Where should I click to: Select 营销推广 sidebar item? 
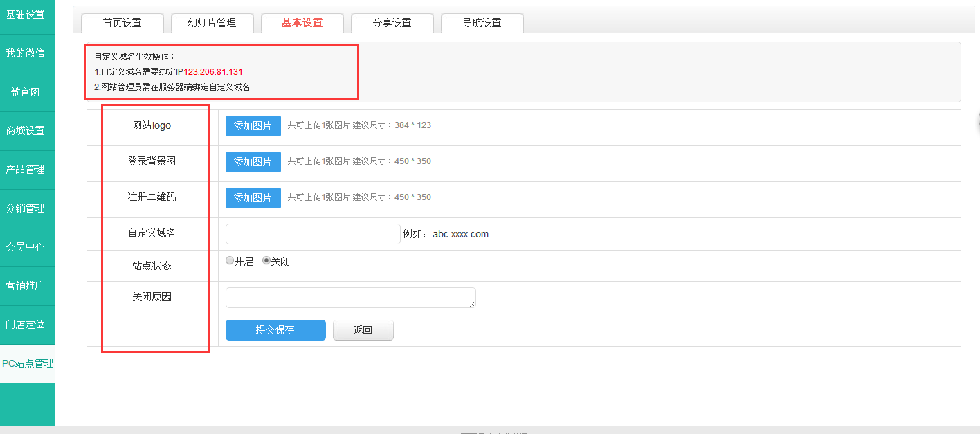26,286
